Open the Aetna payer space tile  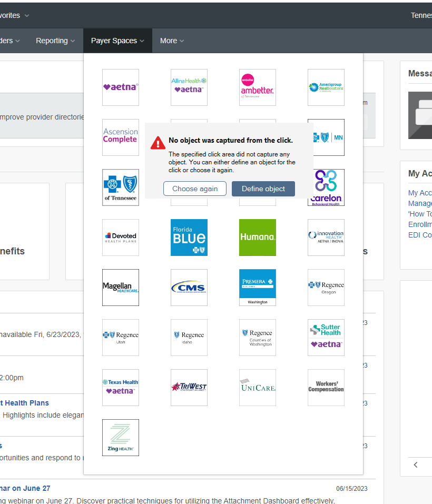click(x=121, y=87)
